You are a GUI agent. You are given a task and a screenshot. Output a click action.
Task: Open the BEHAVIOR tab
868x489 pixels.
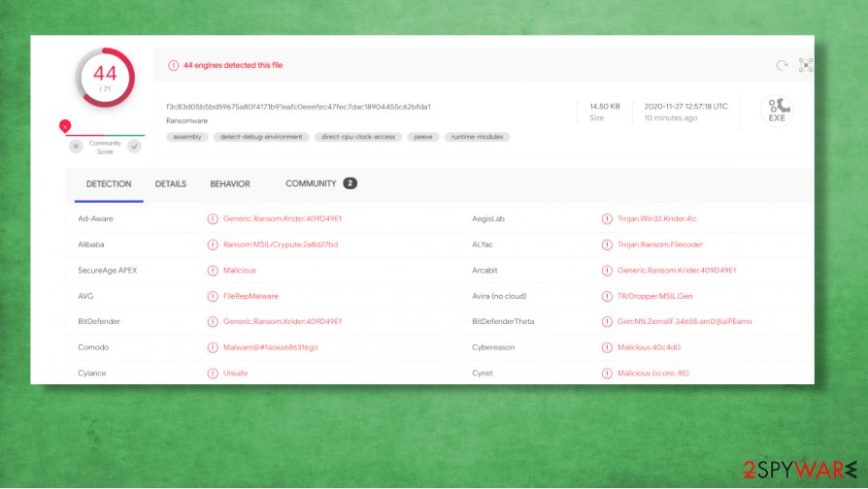click(x=230, y=184)
